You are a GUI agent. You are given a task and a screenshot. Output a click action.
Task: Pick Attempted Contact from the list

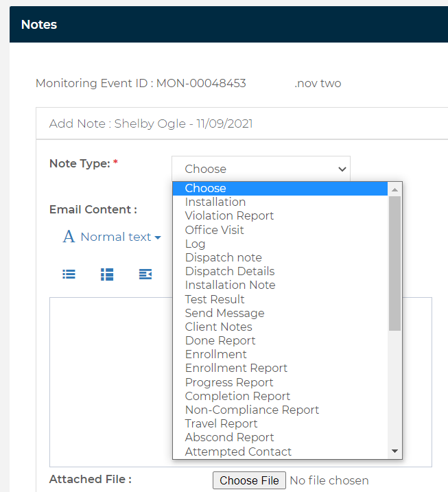(x=280, y=452)
